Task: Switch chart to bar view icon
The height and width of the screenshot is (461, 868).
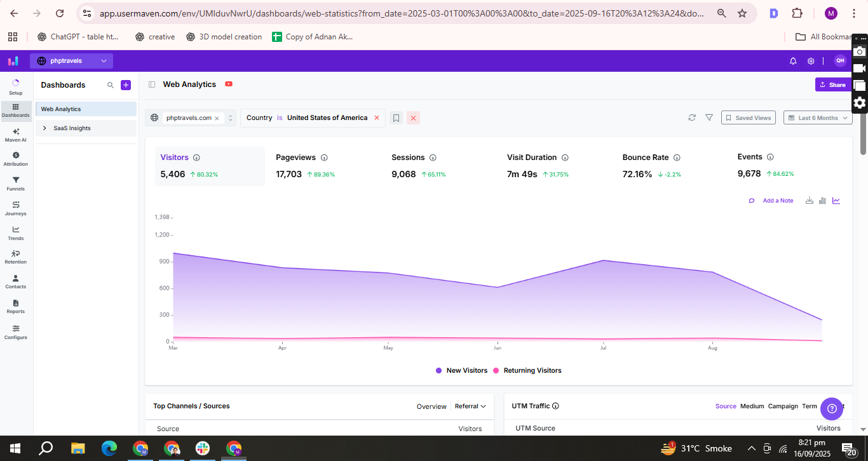Action: tap(822, 200)
